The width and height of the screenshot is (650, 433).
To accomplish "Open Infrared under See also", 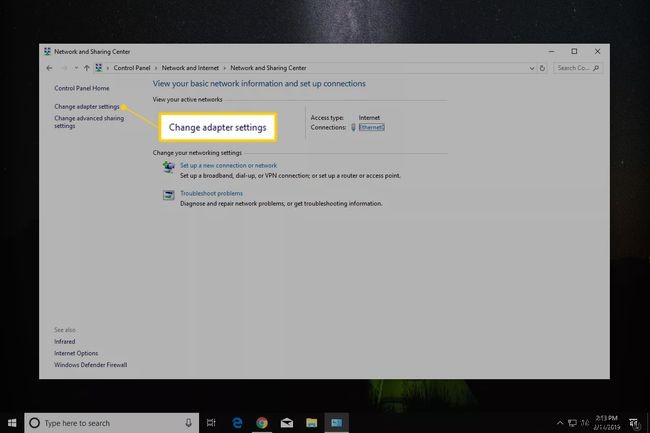I will click(x=65, y=341).
